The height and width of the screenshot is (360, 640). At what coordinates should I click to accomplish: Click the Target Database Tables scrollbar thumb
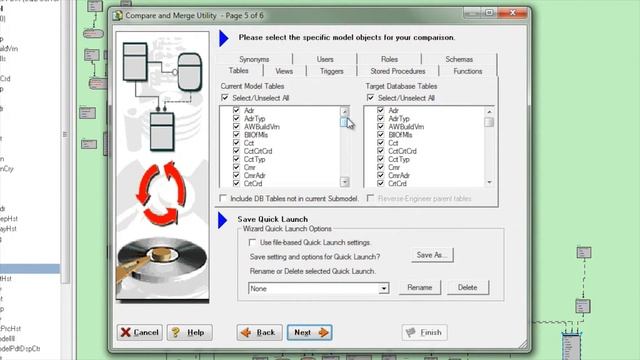(489, 122)
